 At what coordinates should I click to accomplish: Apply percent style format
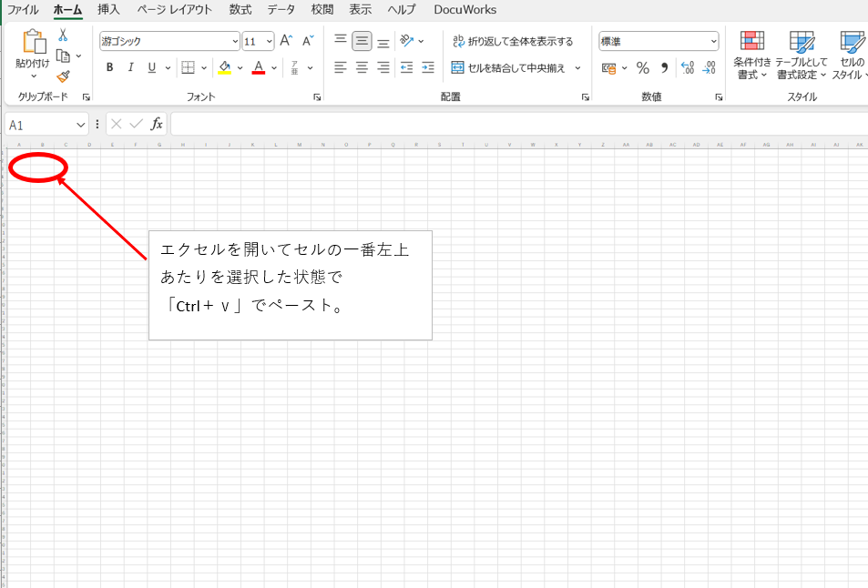click(x=643, y=68)
